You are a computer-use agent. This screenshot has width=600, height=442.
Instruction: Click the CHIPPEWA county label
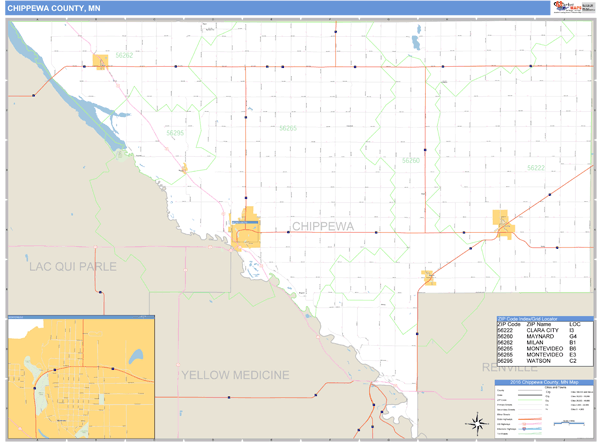(322, 227)
